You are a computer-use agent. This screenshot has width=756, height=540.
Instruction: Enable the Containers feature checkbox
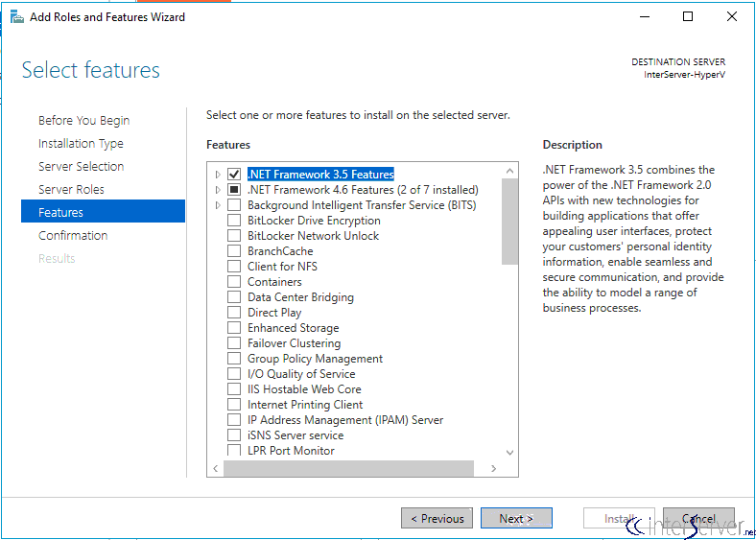click(x=234, y=282)
